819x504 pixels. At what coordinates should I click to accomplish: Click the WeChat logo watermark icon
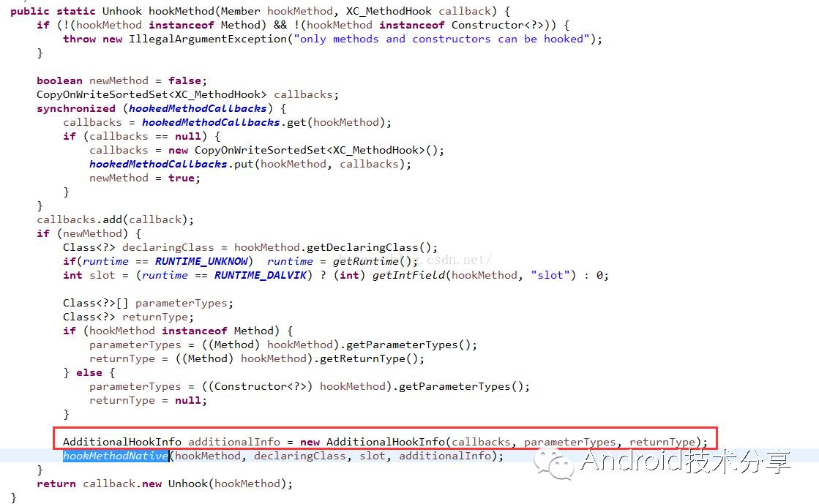[x=554, y=464]
